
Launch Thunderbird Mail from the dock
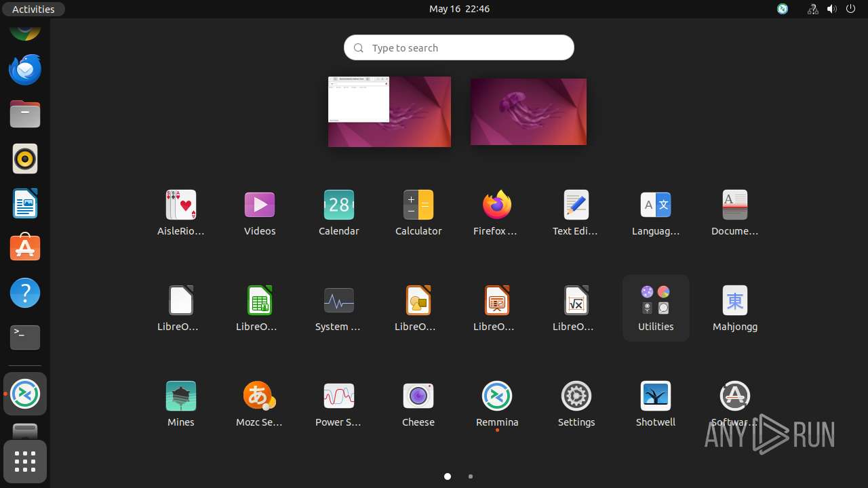[25, 69]
